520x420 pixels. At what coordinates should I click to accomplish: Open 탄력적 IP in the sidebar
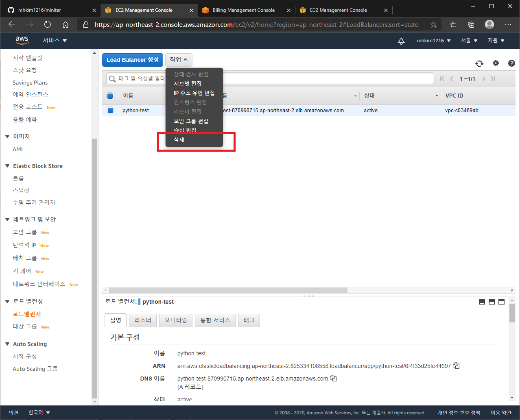pos(24,245)
